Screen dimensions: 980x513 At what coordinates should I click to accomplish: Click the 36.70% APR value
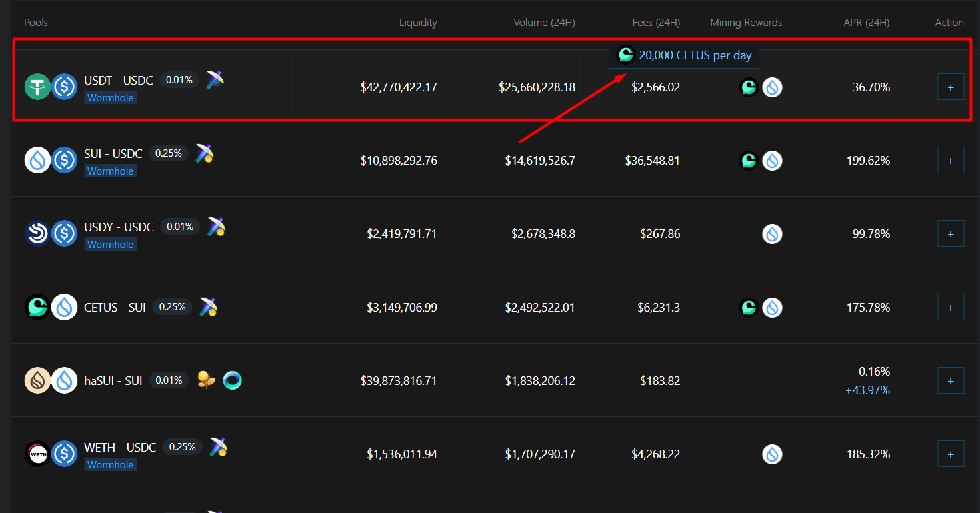[x=871, y=87]
